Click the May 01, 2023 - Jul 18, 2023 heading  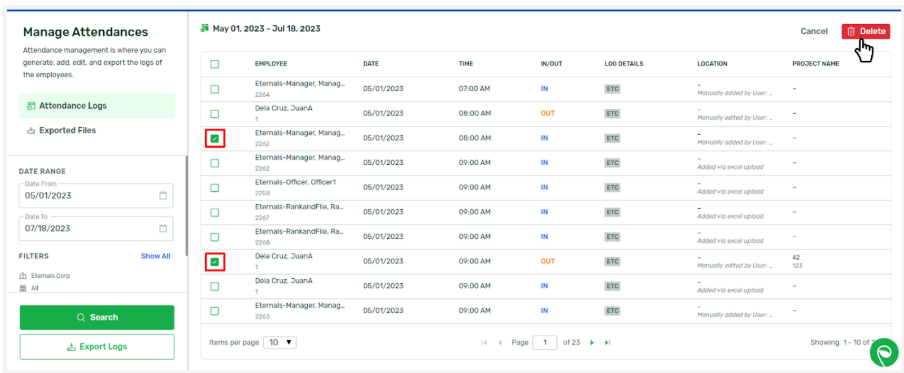click(266, 28)
